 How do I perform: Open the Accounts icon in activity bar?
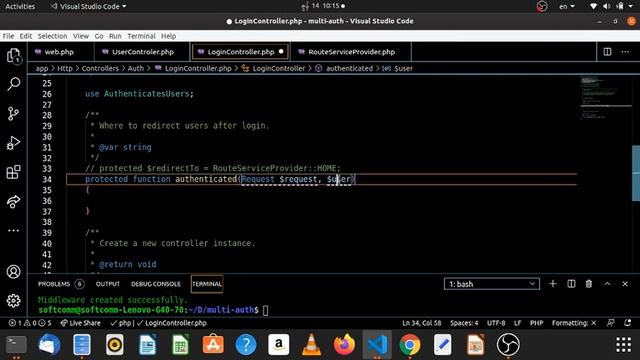point(13,271)
